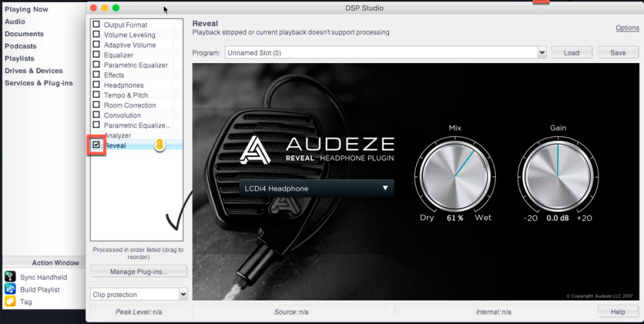Viewport: 644px width, 324px height.
Task: Enable the Effects checkbox
Action: pyautogui.click(x=96, y=74)
